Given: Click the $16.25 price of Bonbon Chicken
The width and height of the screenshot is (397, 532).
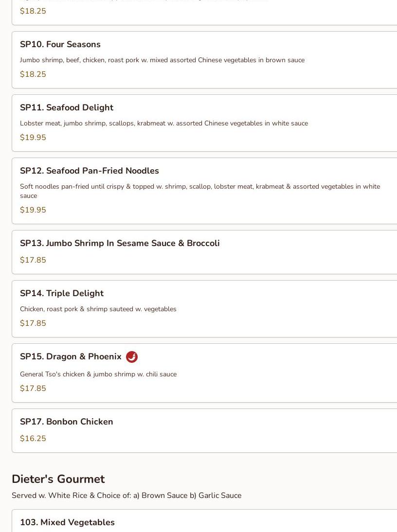Looking at the screenshot, I should (x=33, y=438).
